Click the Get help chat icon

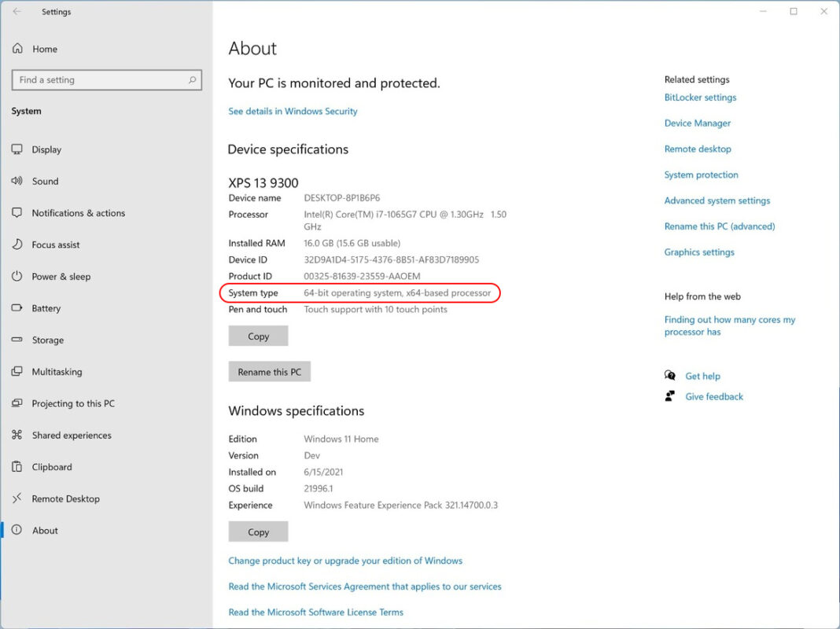(670, 375)
